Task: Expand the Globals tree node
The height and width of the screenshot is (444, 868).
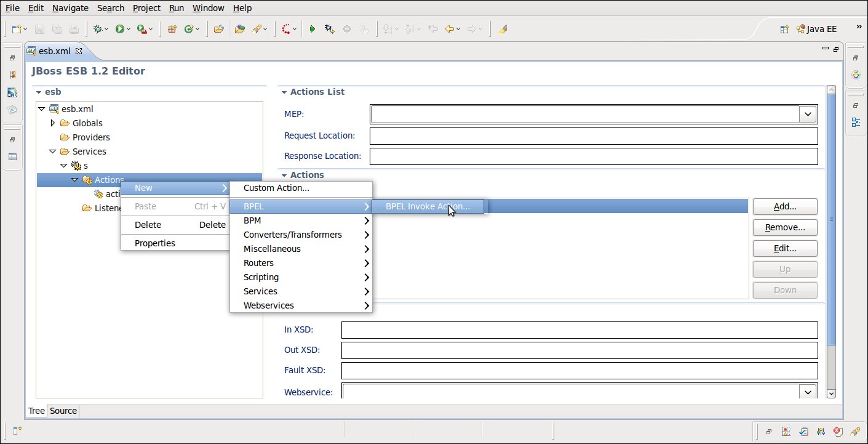Action: pyautogui.click(x=52, y=123)
